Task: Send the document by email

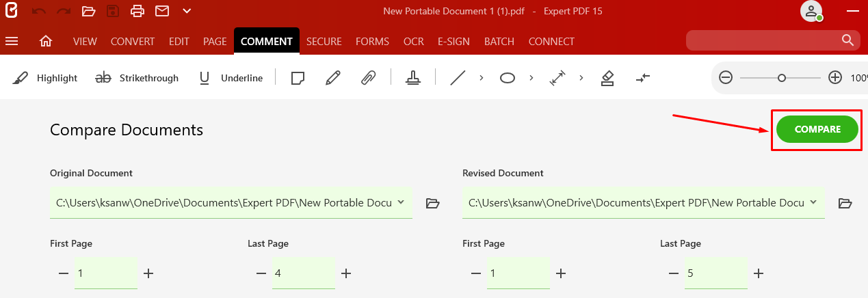Action: tap(161, 11)
